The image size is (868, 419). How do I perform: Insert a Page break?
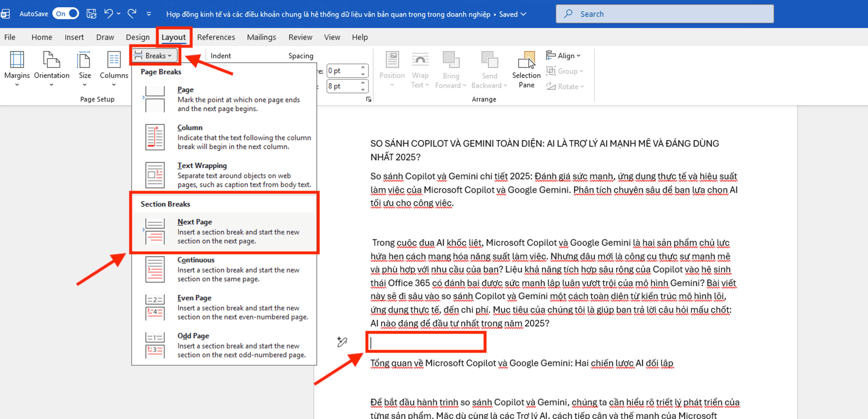coord(224,99)
